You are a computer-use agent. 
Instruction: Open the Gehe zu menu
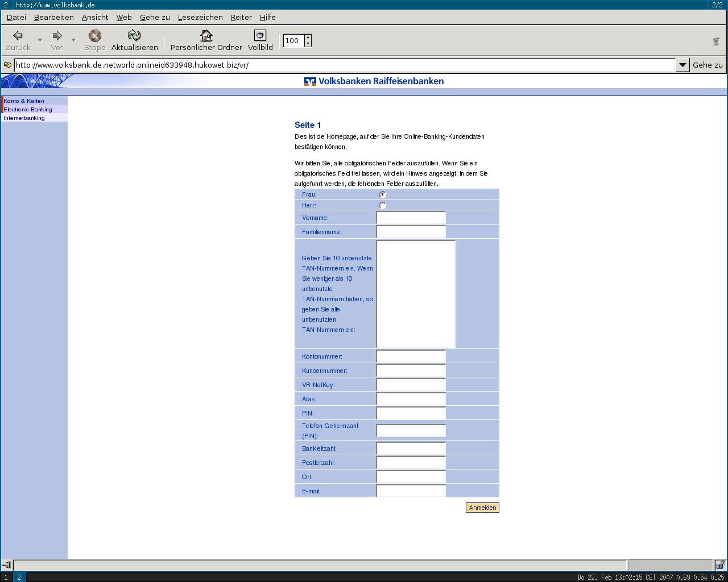click(155, 17)
